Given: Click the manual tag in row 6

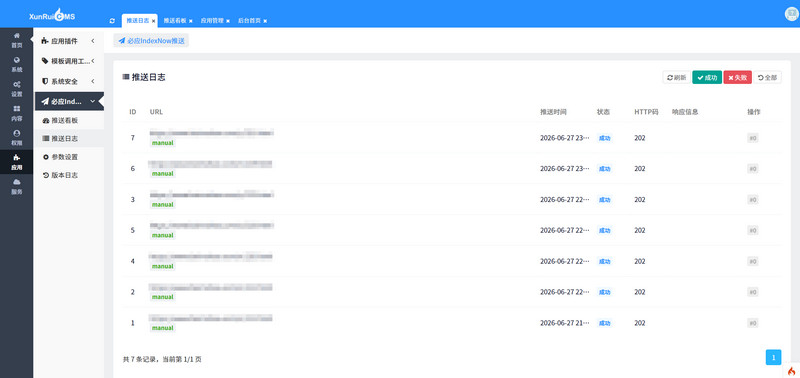Looking at the screenshot, I should [163, 174].
